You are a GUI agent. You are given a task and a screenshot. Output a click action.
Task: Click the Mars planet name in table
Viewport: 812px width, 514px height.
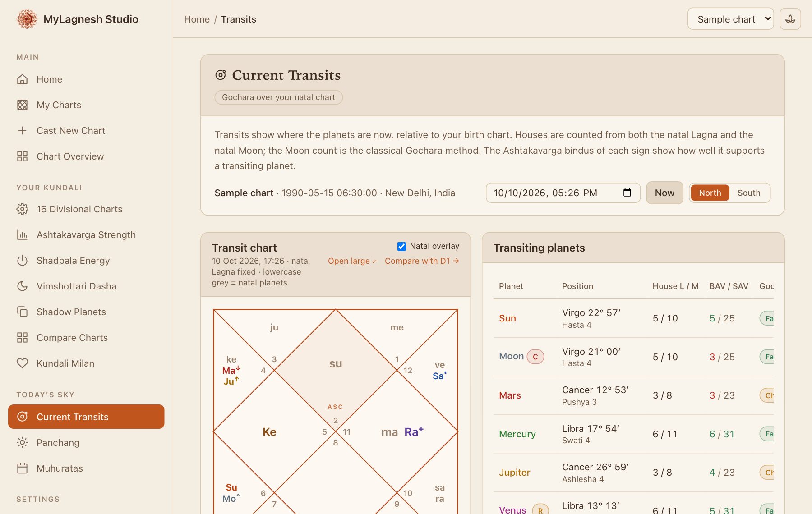tap(510, 395)
